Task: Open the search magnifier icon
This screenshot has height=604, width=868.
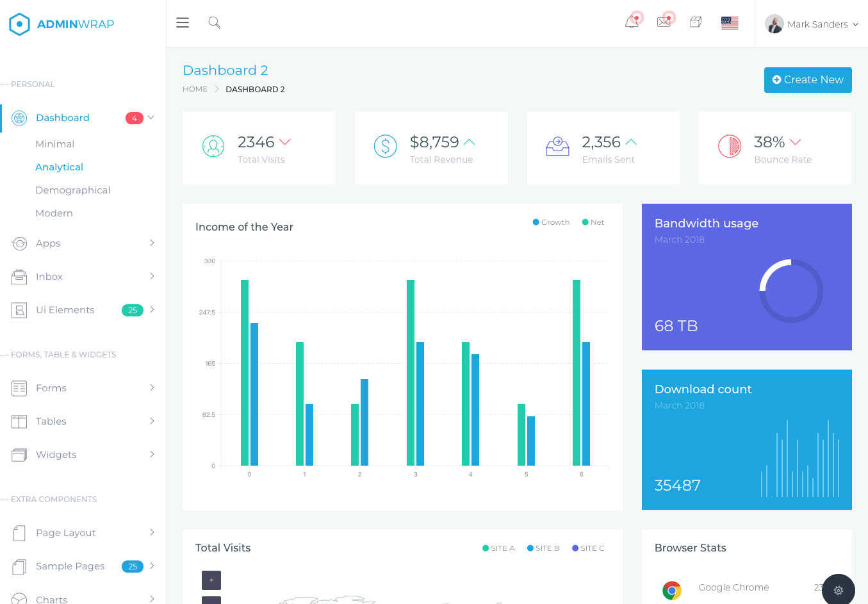Action: coord(215,22)
